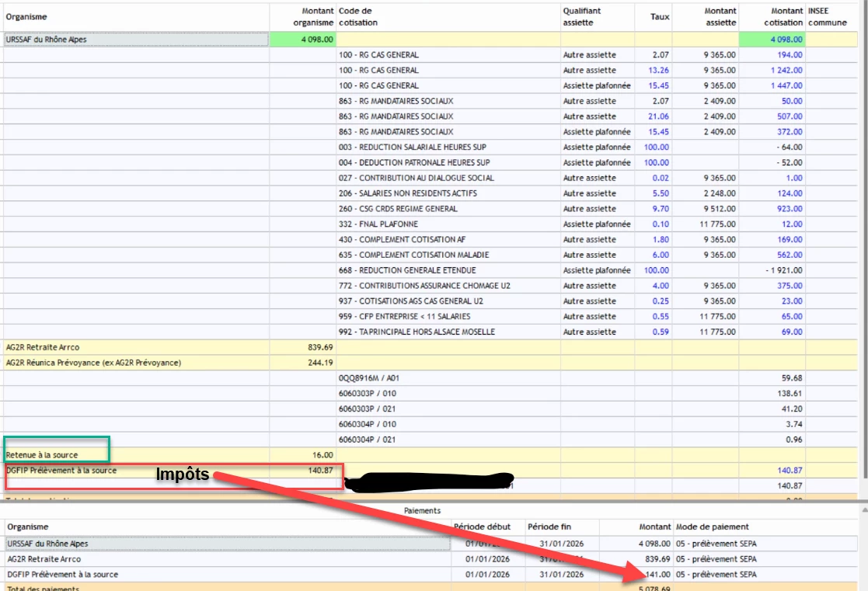Click the 194.00 cotisation amount
The image size is (868, 591).
click(790, 55)
